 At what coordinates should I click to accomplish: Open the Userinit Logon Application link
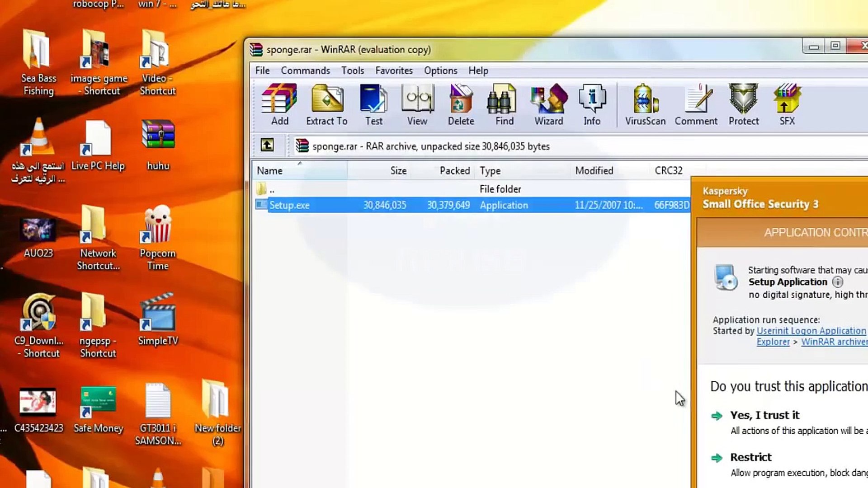coord(811,331)
